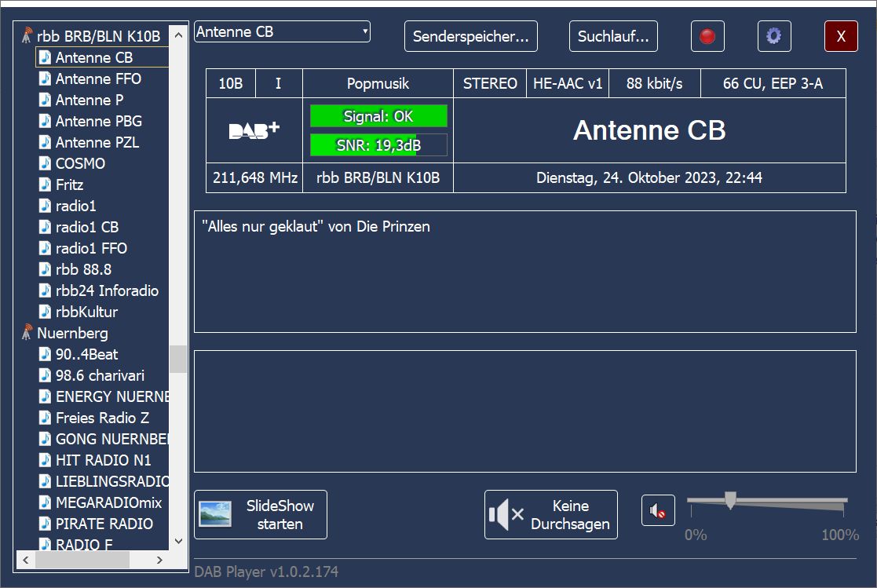Toggle mute with the speaker icon button
The height and width of the screenshot is (588, 877).
coord(658,510)
